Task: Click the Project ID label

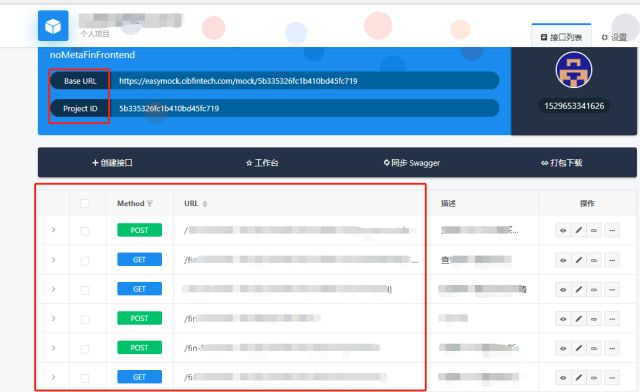Action: click(x=80, y=108)
